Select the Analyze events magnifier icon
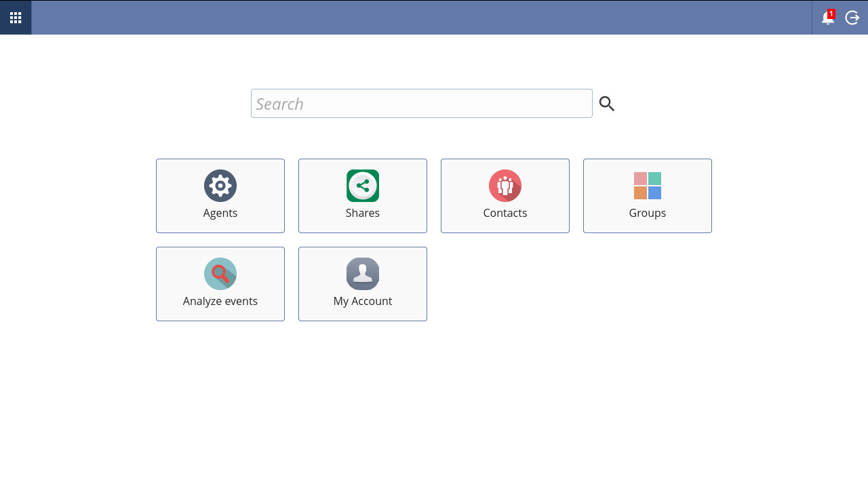Viewport: 868px width, 488px height. point(220,273)
